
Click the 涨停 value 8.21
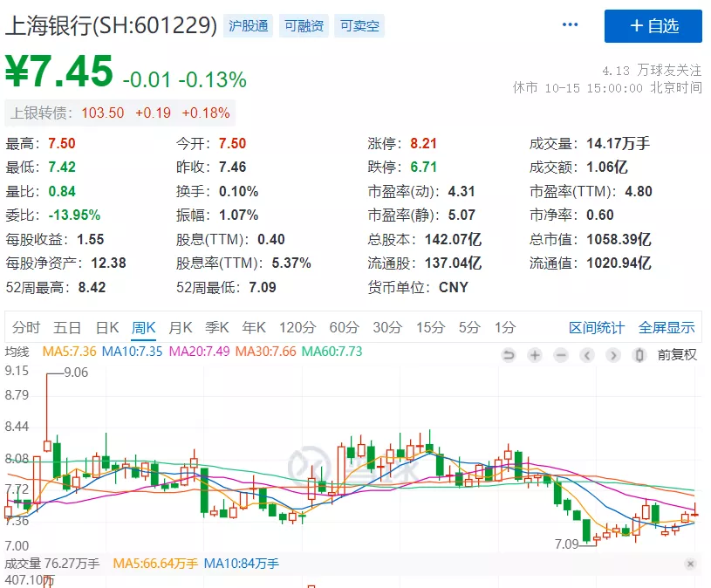pos(423,143)
